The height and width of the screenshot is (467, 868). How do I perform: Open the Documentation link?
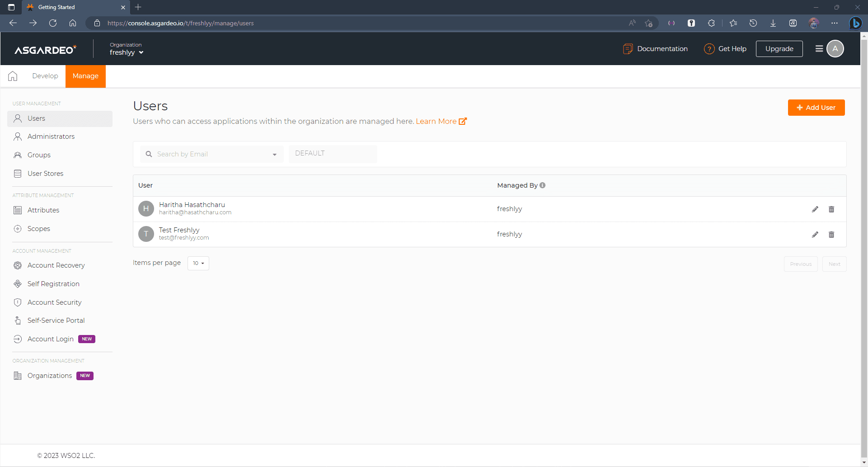(x=655, y=49)
